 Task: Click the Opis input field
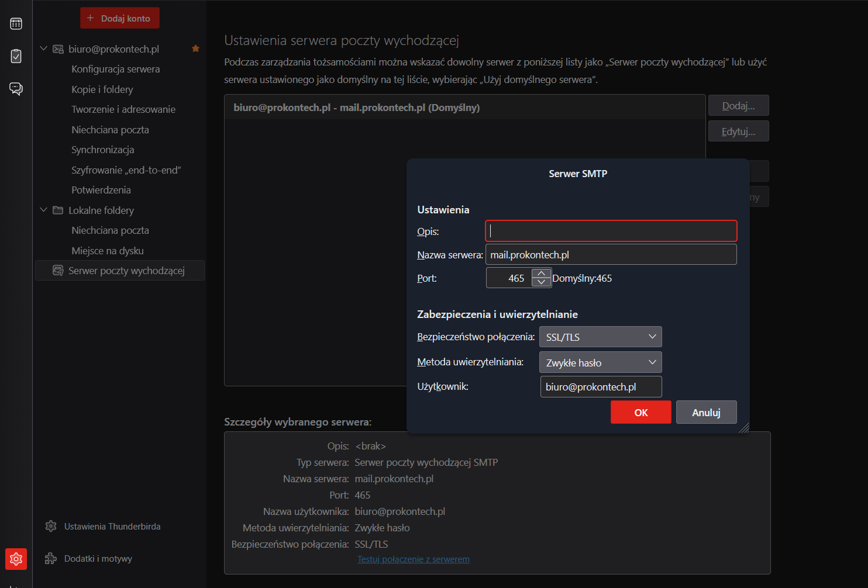click(x=611, y=231)
